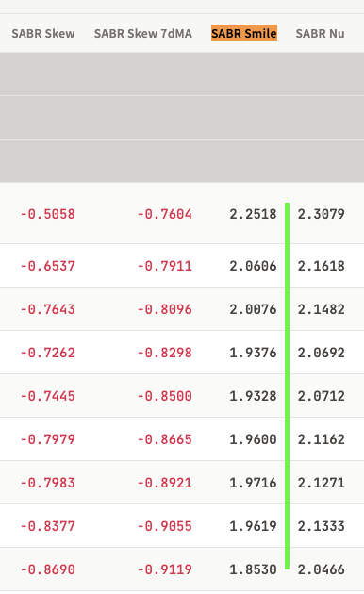Sort by SABR Skew column header
The image size is (364, 594).
click(43, 33)
